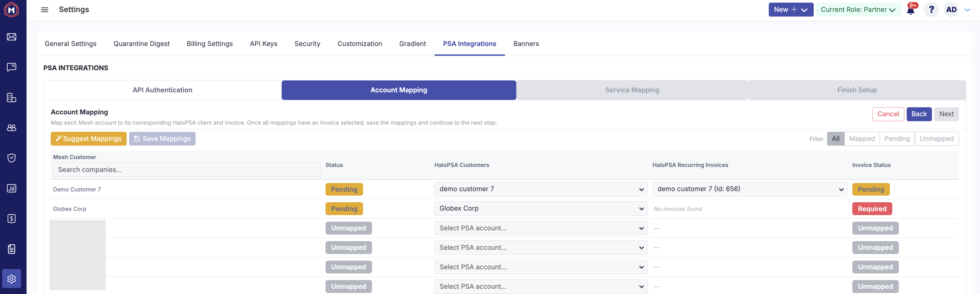Click the HaloPSA Recurring Invoices column header
This screenshot has width=980, height=294.
(690, 165)
